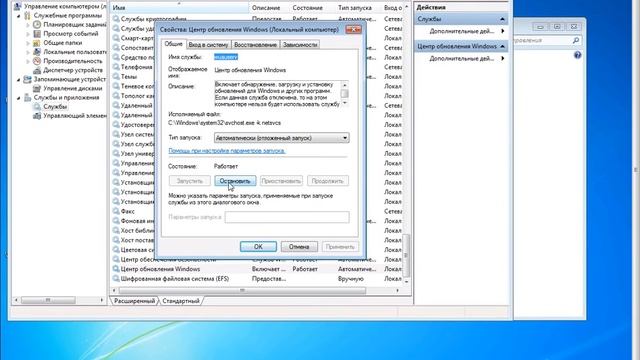The width and height of the screenshot is (640, 360).
Task: Collapse Центр обновления Windows actions section
Action: pos(502,47)
